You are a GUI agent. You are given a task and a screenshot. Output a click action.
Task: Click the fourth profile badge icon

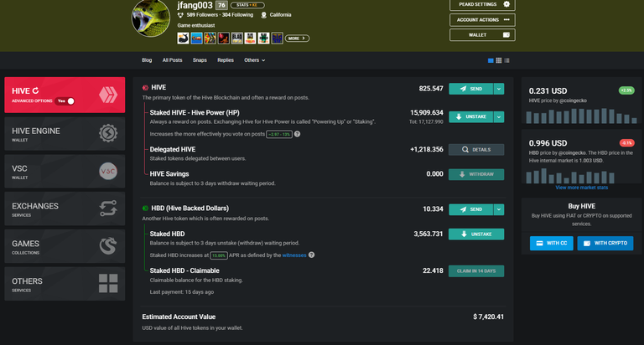223,39
